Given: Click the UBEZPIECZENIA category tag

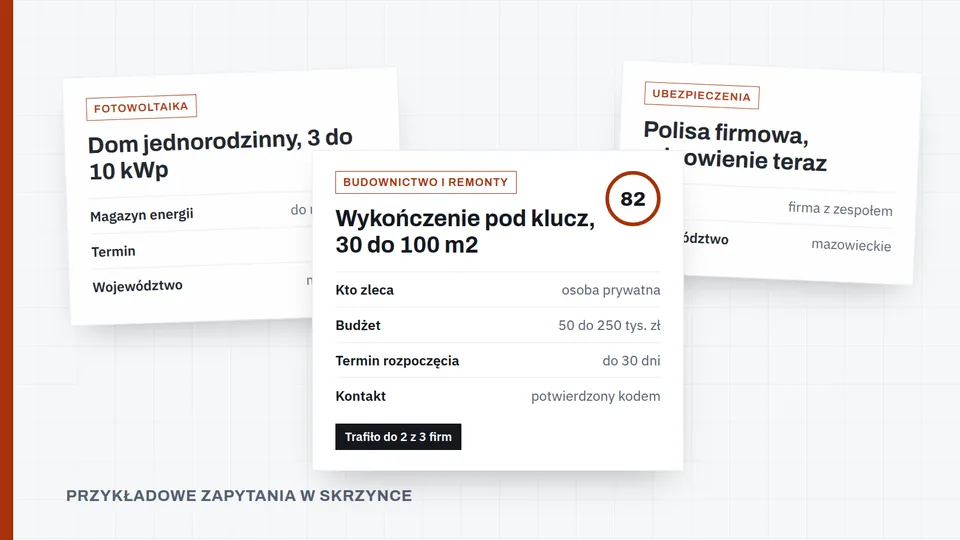Looking at the screenshot, I should (x=702, y=96).
